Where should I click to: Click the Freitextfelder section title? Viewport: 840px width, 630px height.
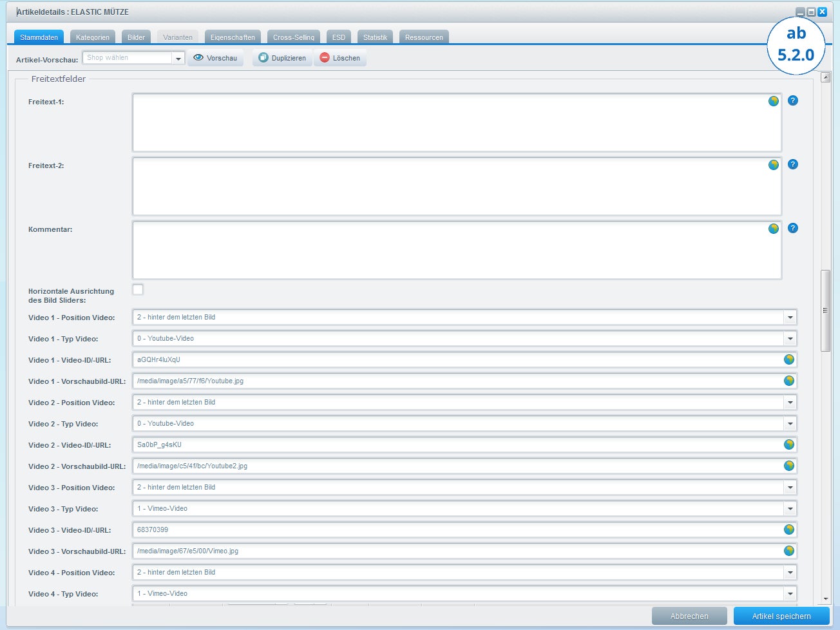click(x=59, y=79)
